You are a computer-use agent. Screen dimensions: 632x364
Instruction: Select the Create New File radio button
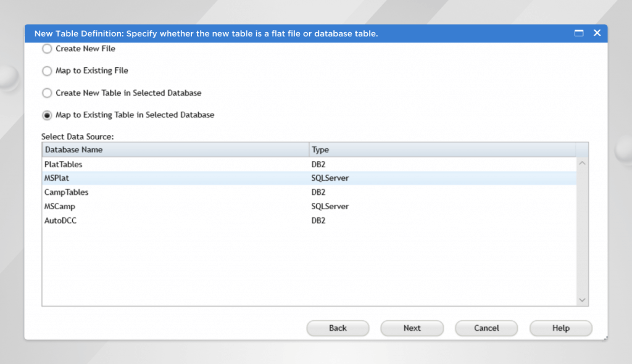coord(47,49)
